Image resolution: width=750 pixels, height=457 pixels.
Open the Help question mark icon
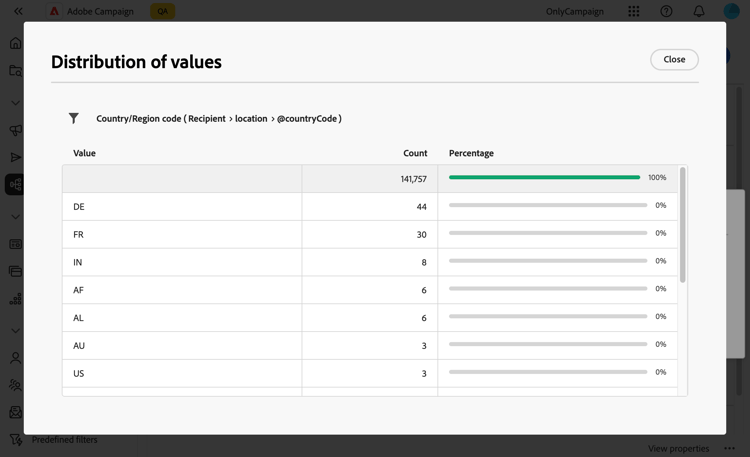point(666,12)
